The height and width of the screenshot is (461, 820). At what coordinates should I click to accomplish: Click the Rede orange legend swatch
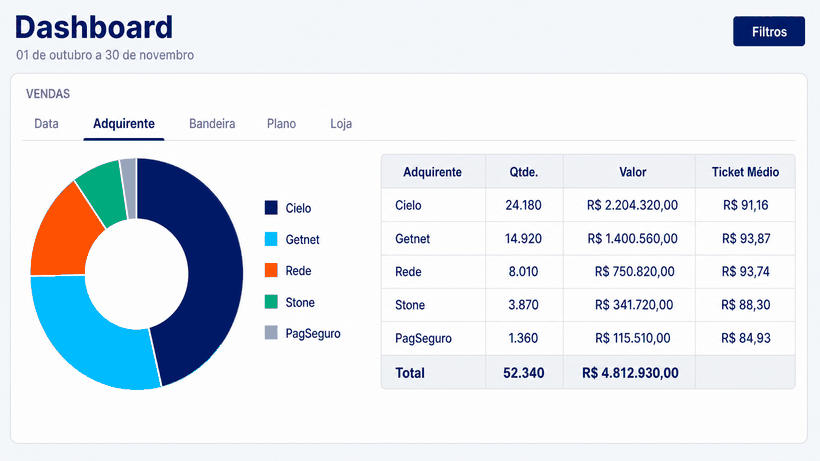point(271,270)
